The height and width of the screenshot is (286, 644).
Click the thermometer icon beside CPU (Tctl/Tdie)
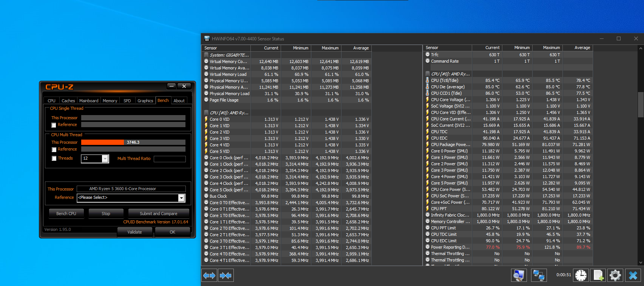pos(428,80)
